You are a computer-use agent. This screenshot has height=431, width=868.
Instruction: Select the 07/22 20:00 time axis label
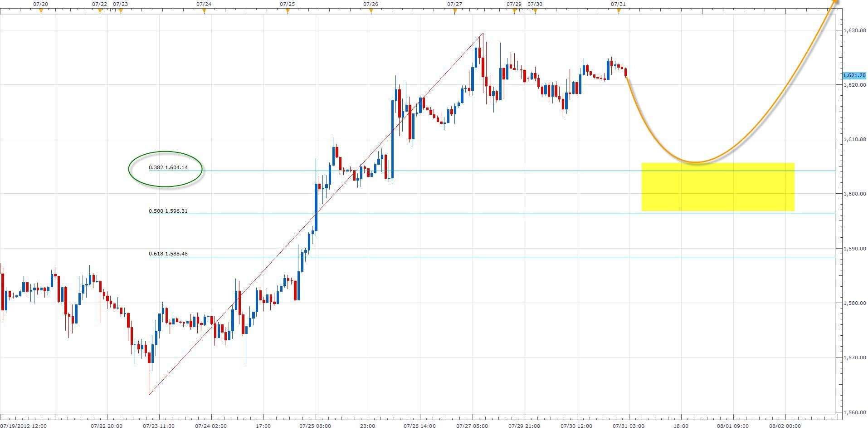coord(107,426)
